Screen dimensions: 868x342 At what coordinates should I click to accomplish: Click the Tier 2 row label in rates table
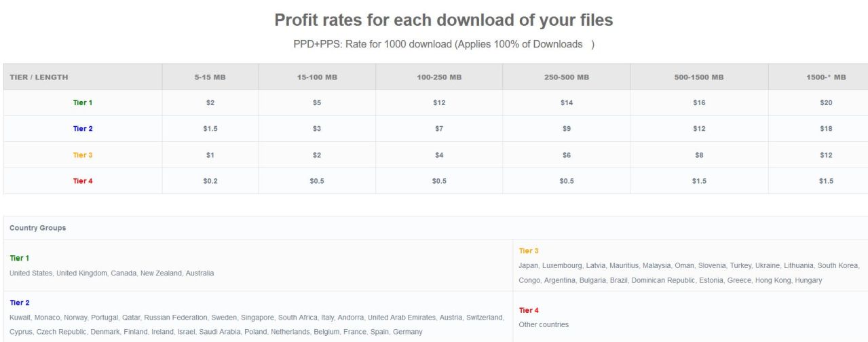point(83,129)
